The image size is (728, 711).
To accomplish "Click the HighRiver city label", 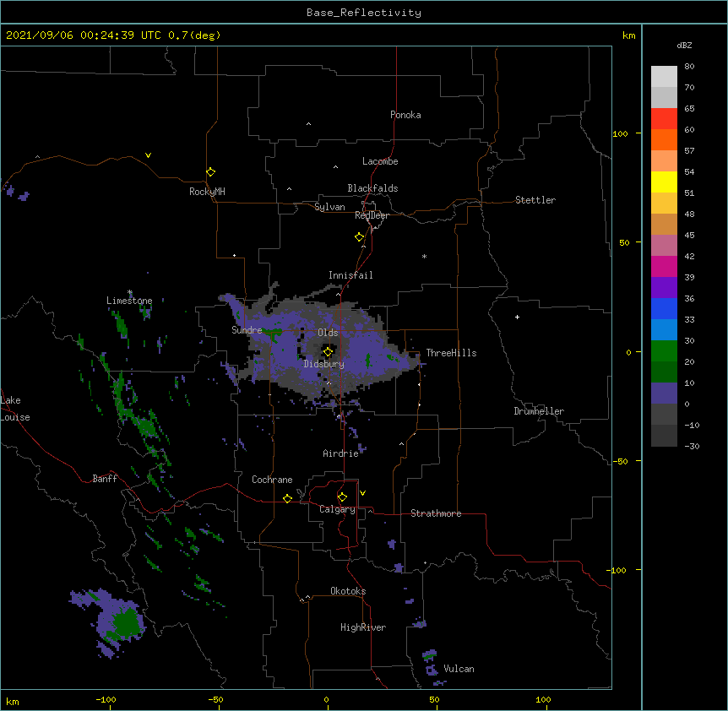I will pyautogui.click(x=363, y=627).
